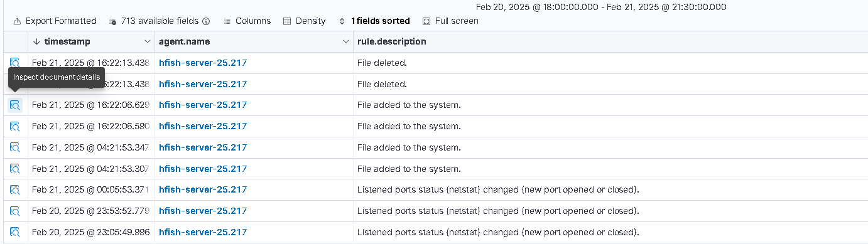Sort by rule.description column header
Image resolution: width=868 pixels, height=244 pixels.
(391, 41)
